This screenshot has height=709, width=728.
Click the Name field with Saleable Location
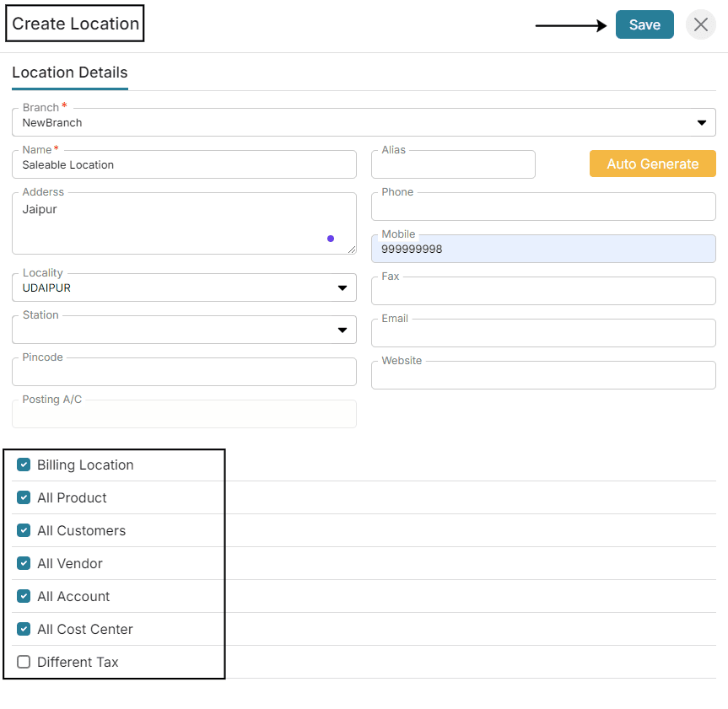tap(185, 164)
